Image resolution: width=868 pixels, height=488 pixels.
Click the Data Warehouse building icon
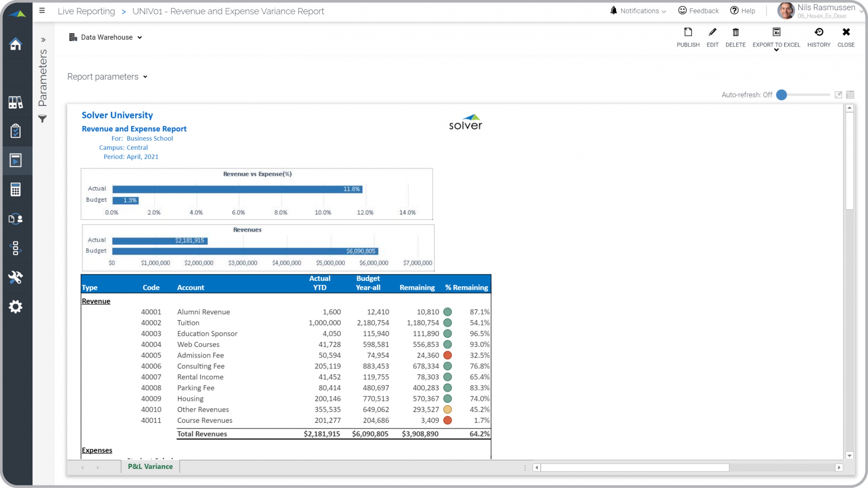[x=73, y=37]
